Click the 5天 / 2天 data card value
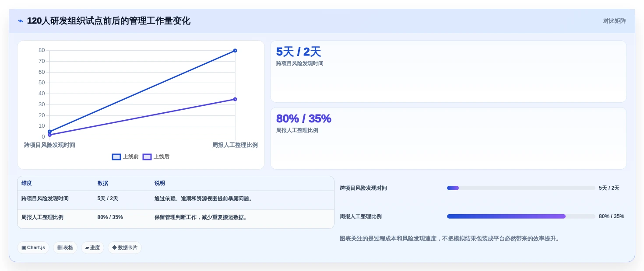644x271 pixels. (299, 52)
